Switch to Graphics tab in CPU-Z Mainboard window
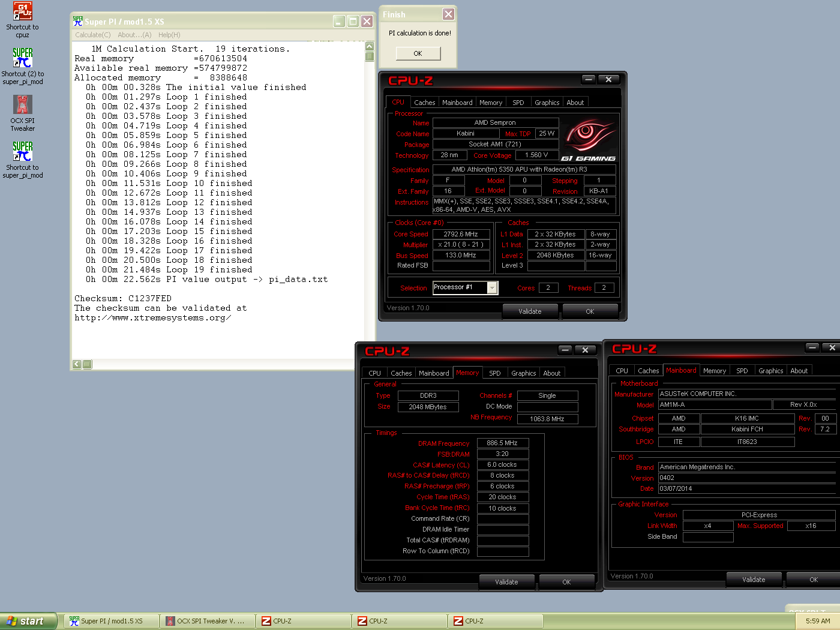 pyautogui.click(x=771, y=371)
